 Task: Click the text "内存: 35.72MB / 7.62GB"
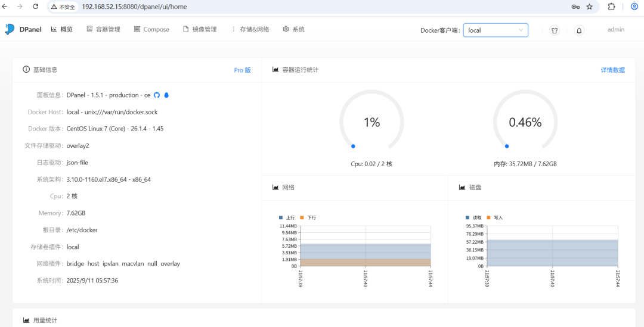tap(525, 164)
